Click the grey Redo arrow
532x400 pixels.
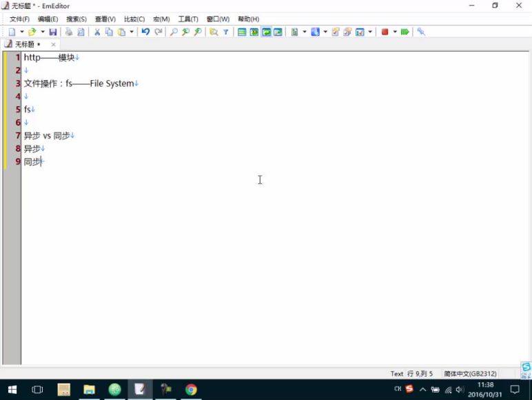pos(158,32)
